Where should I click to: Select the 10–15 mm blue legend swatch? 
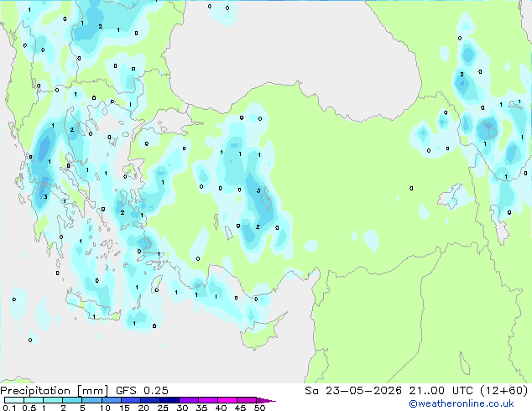111,400
